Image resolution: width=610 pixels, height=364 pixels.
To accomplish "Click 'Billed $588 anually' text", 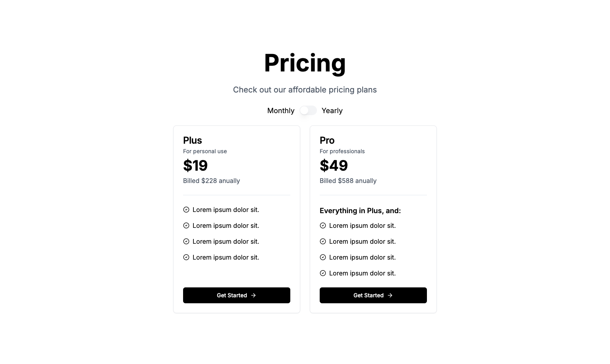I will coord(348,181).
